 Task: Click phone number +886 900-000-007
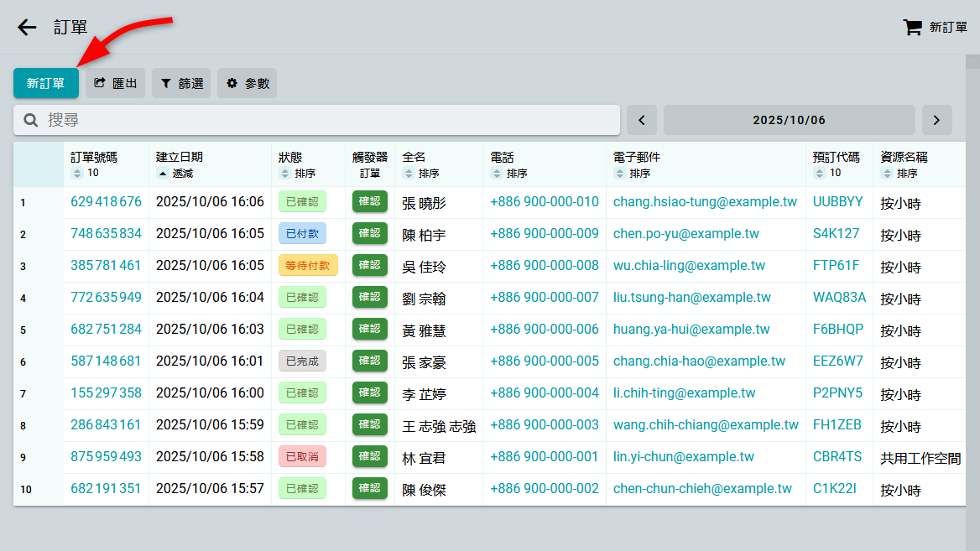coord(545,298)
